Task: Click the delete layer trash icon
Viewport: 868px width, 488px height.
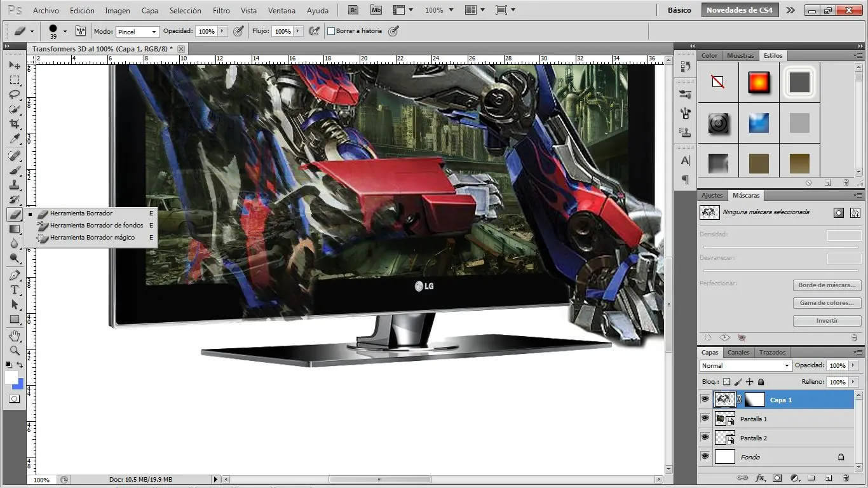Action: point(846,477)
